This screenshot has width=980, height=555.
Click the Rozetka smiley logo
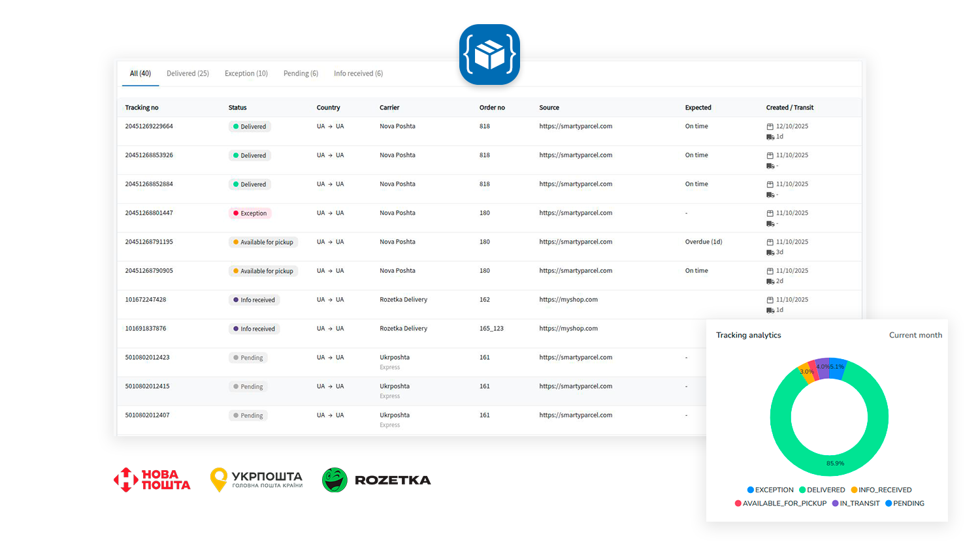(335, 480)
